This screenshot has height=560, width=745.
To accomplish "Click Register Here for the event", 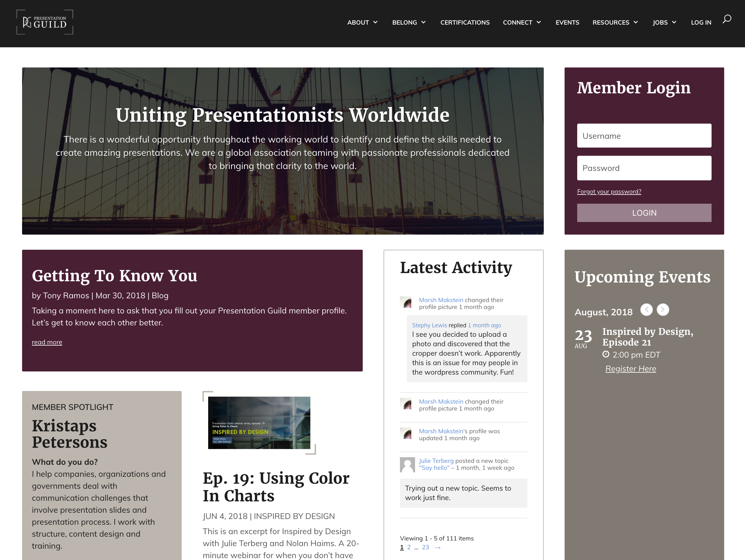I will pyautogui.click(x=631, y=369).
